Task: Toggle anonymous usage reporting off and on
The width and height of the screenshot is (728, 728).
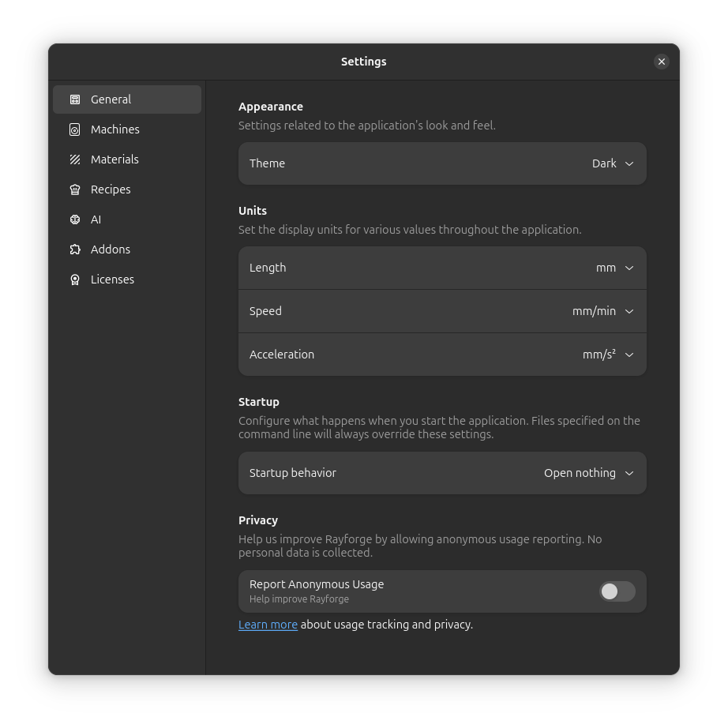Action: [617, 591]
